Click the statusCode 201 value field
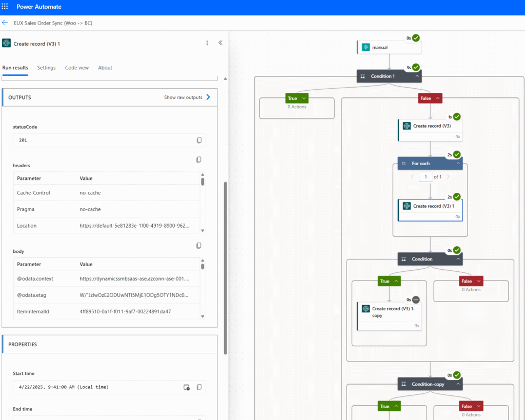 coord(109,140)
